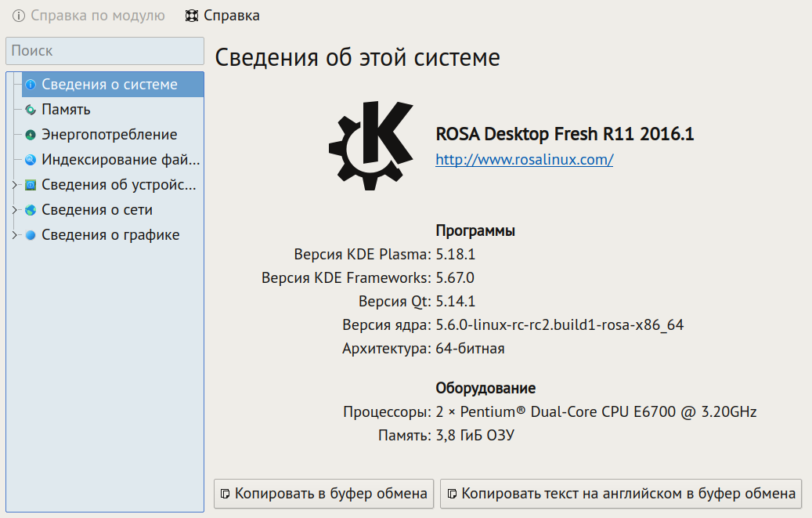Click the Сведения о графике sphere icon

[31, 235]
